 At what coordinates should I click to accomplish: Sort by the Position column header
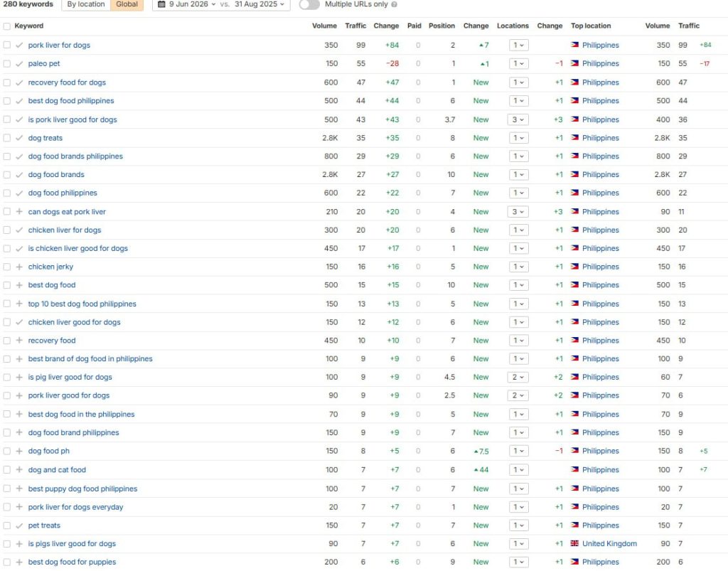(441, 26)
